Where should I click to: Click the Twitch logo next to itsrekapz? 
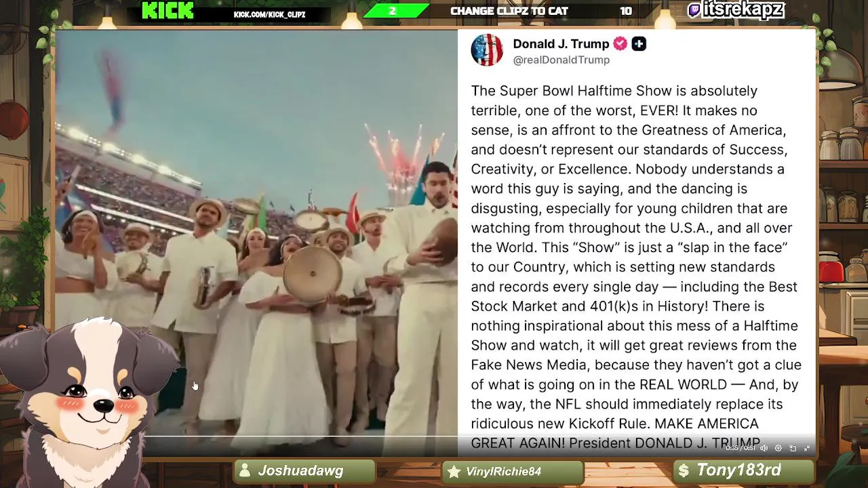694,10
